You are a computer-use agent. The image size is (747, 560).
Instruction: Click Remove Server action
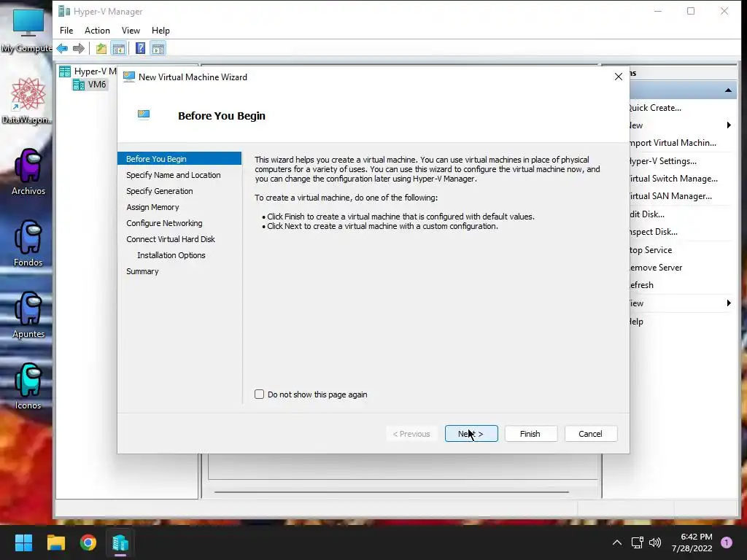(x=656, y=268)
